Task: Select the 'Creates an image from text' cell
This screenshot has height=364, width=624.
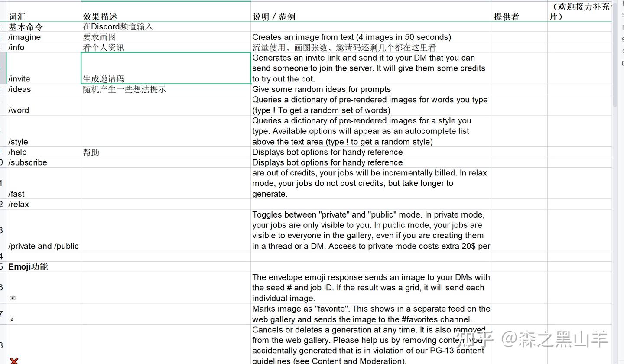Action: pyautogui.click(x=371, y=37)
